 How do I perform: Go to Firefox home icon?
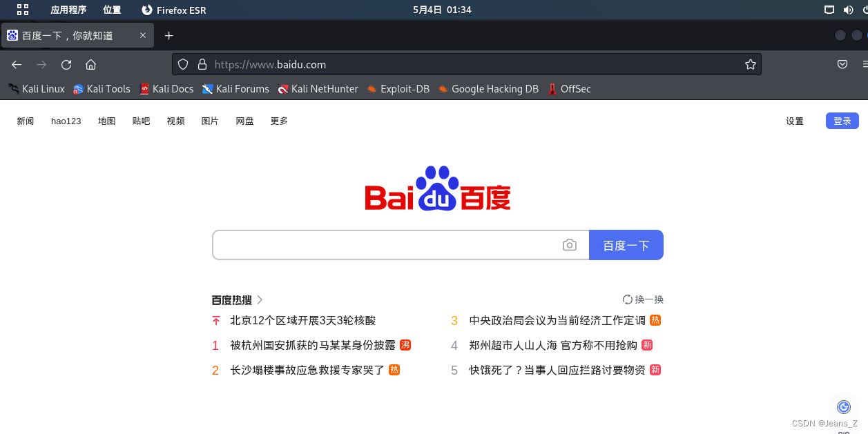[x=90, y=64]
